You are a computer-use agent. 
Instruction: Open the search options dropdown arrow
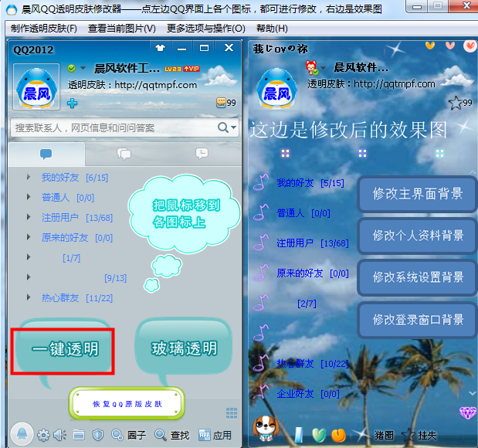point(233,127)
